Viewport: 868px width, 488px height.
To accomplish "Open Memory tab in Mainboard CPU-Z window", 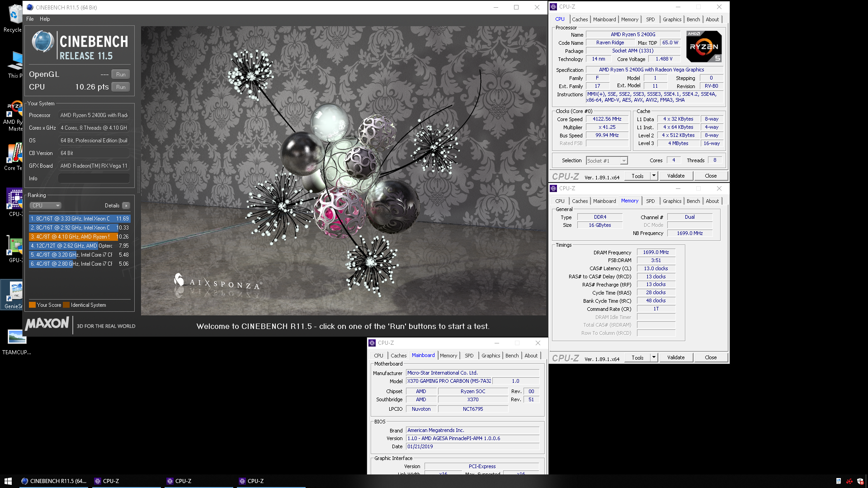I will [x=448, y=356].
